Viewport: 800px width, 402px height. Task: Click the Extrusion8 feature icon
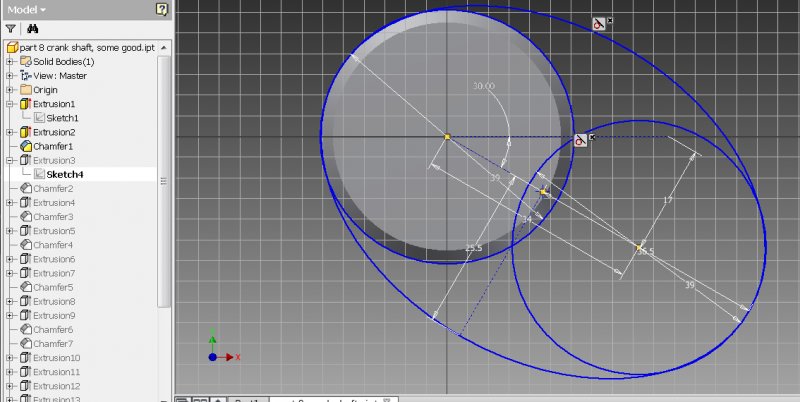(x=26, y=302)
